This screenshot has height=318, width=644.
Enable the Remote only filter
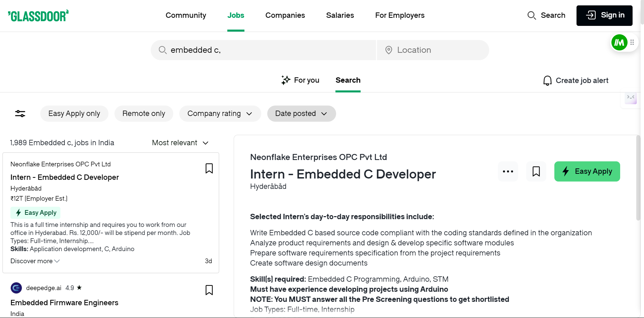(x=144, y=114)
